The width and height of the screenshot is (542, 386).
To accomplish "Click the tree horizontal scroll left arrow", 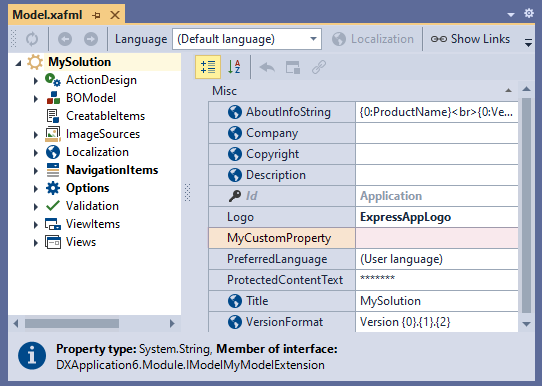I will (16, 323).
